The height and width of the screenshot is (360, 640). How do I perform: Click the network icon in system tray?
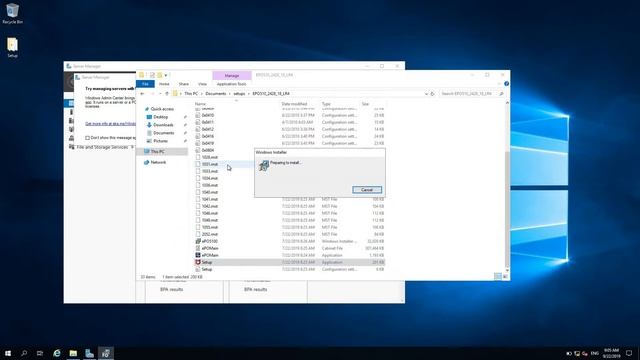click(x=577, y=353)
